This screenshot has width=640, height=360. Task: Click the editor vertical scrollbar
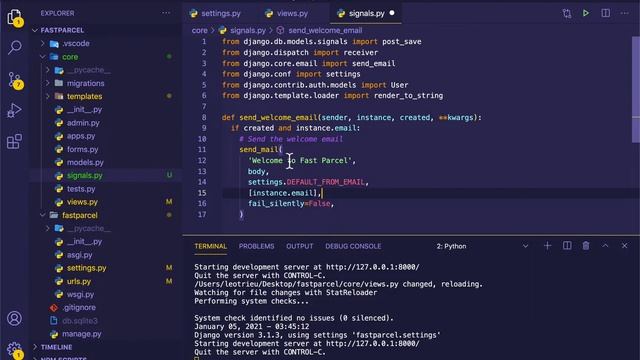pos(636,90)
